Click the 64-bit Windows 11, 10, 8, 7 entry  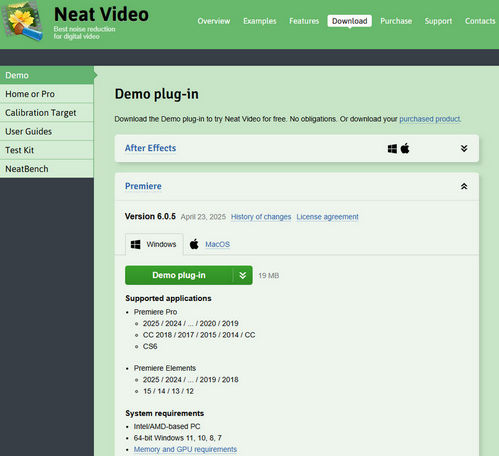coord(178,438)
